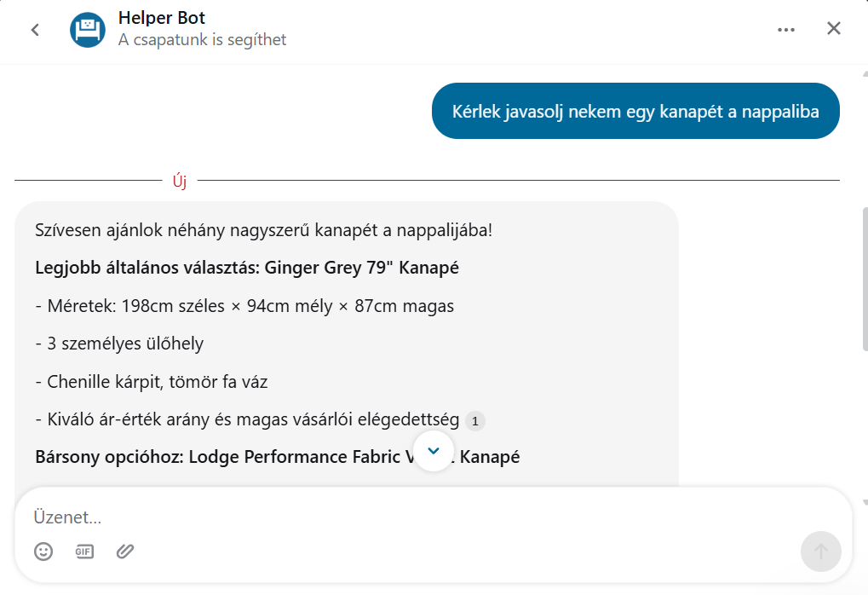Open the emoji picker

pyautogui.click(x=43, y=552)
